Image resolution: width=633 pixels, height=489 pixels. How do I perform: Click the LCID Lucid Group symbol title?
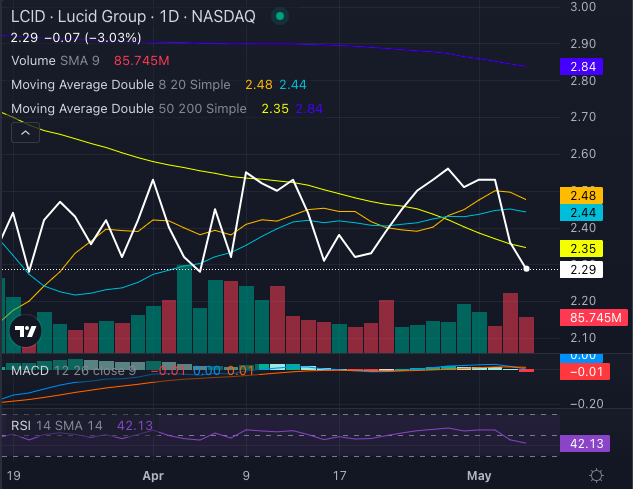133,17
